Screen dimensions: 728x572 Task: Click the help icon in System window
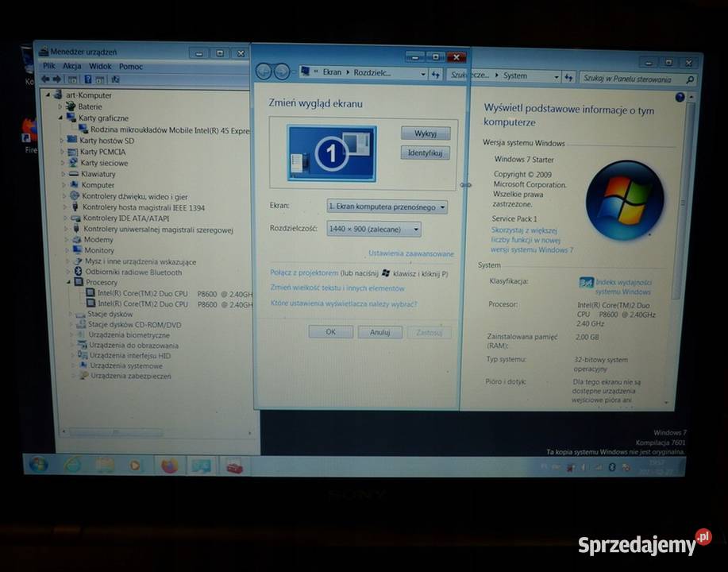[x=680, y=97]
